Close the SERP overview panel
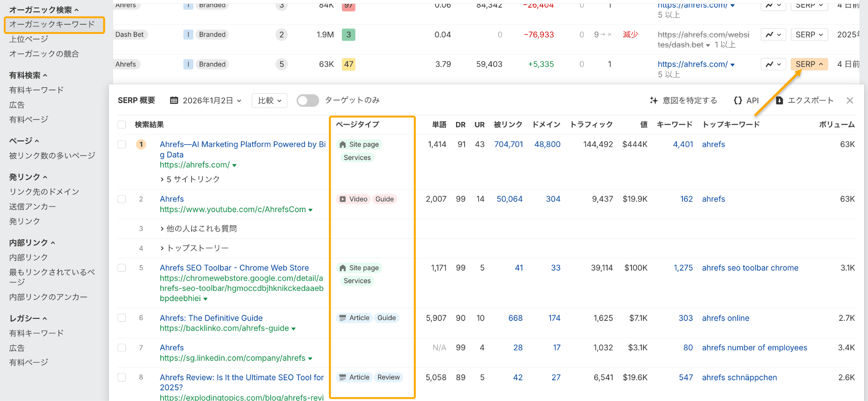The image size is (868, 401). (850, 100)
